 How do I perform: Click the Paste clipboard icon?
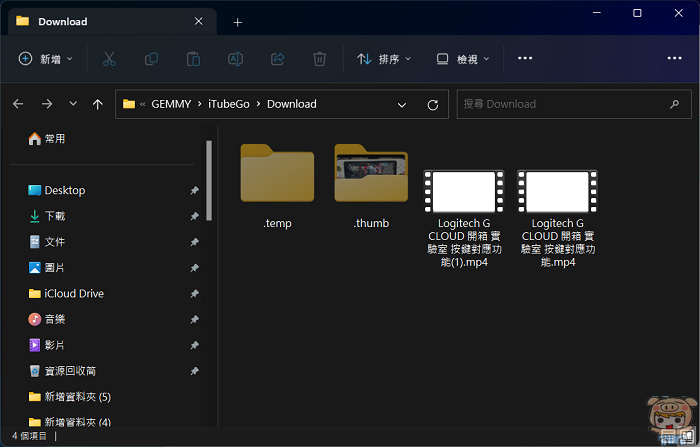[194, 59]
